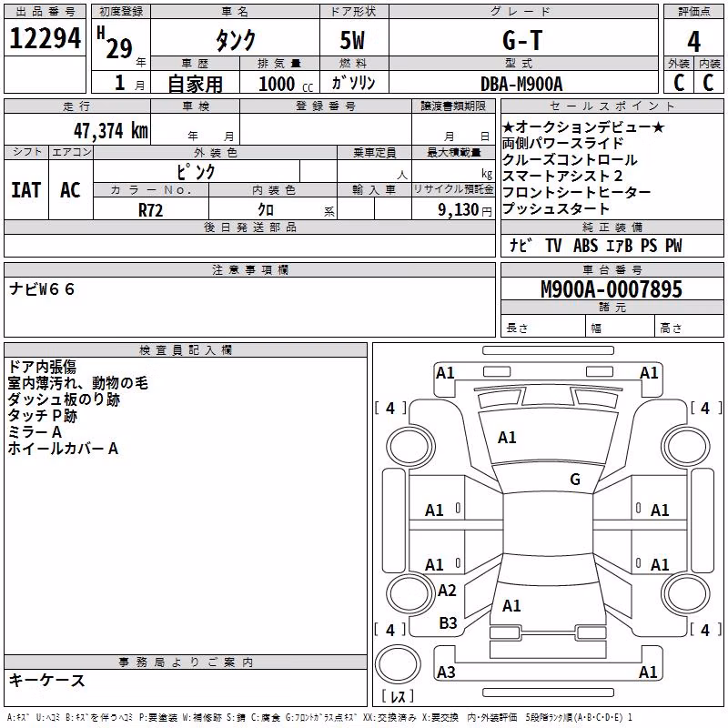Select the model code DBA-M900A
728x728 pixels.
tap(521, 84)
